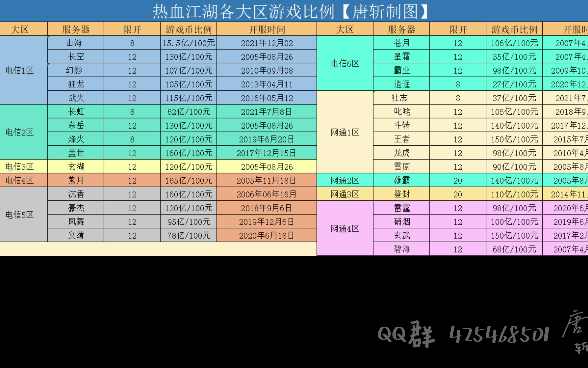Click the 叱咤 server cell
The height and width of the screenshot is (368, 588).
click(401, 111)
